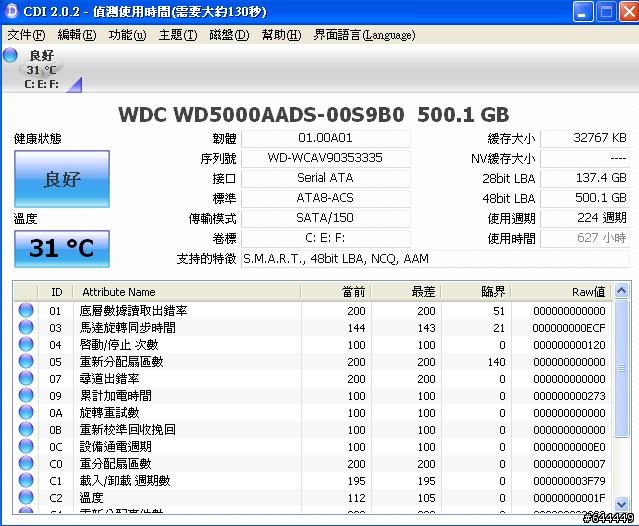
Task: Open the 磁盤(D) menu
Action: coord(229,35)
